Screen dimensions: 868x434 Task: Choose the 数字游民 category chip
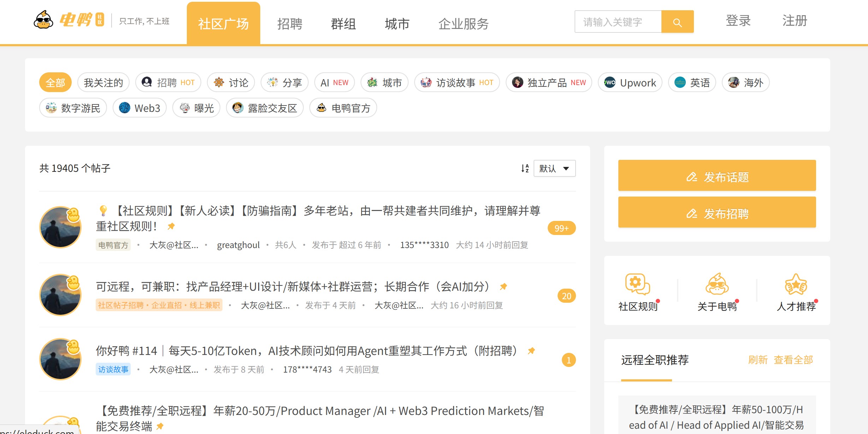coord(73,108)
